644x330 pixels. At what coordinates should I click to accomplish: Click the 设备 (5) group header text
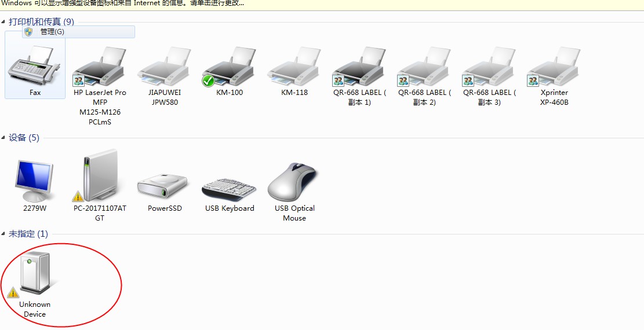click(x=24, y=138)
